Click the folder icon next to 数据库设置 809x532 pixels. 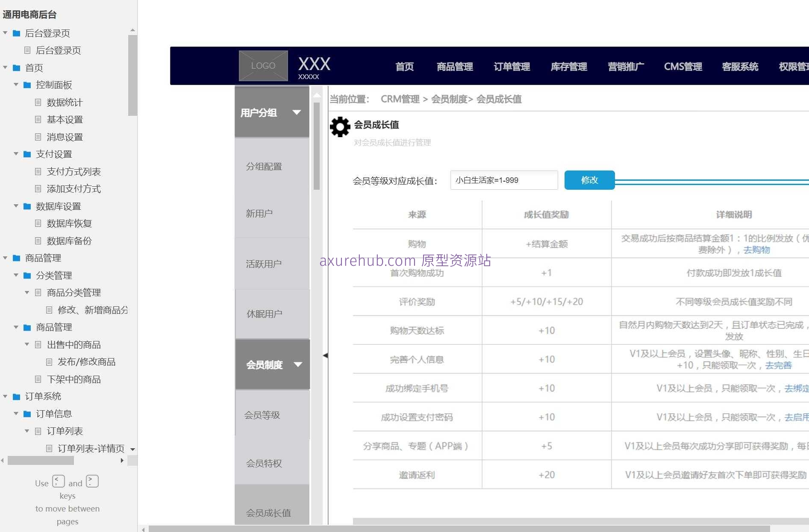[x=26, y=206]
